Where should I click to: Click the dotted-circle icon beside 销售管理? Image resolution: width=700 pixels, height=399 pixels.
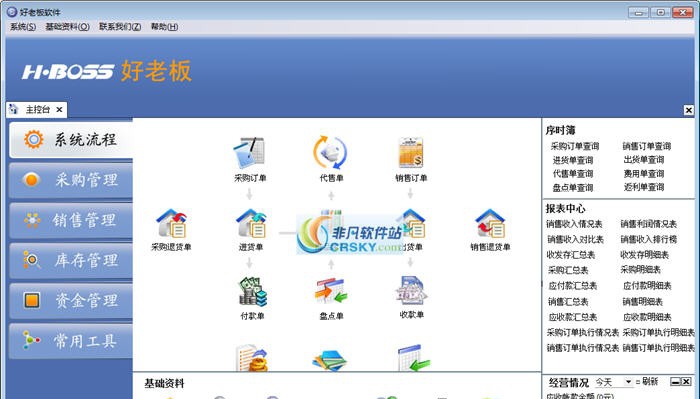tap(32, 220)
